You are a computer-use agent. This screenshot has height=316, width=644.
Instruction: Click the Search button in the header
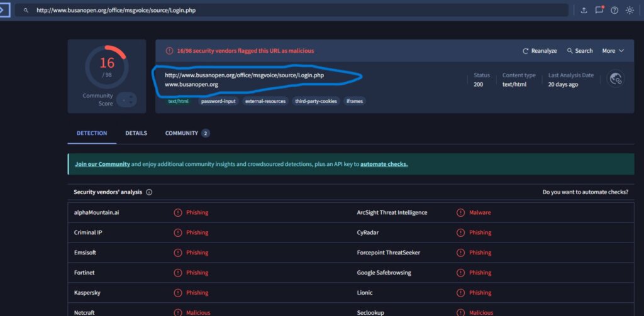(580, 51)
